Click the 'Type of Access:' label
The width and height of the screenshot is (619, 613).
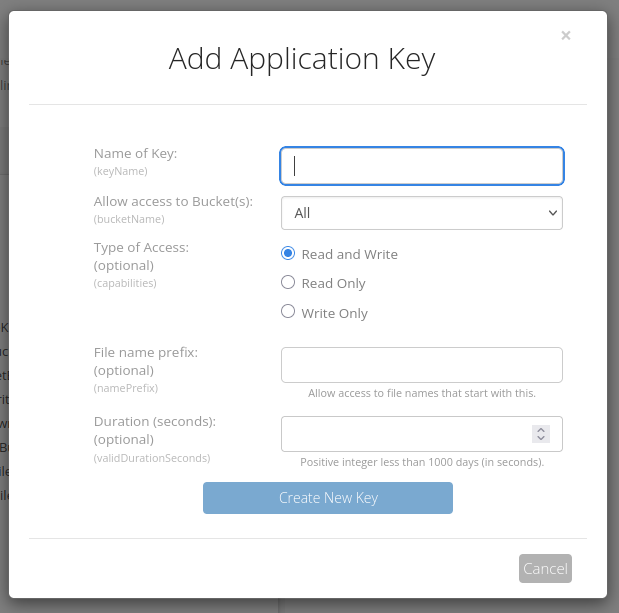tap(141, 247)
